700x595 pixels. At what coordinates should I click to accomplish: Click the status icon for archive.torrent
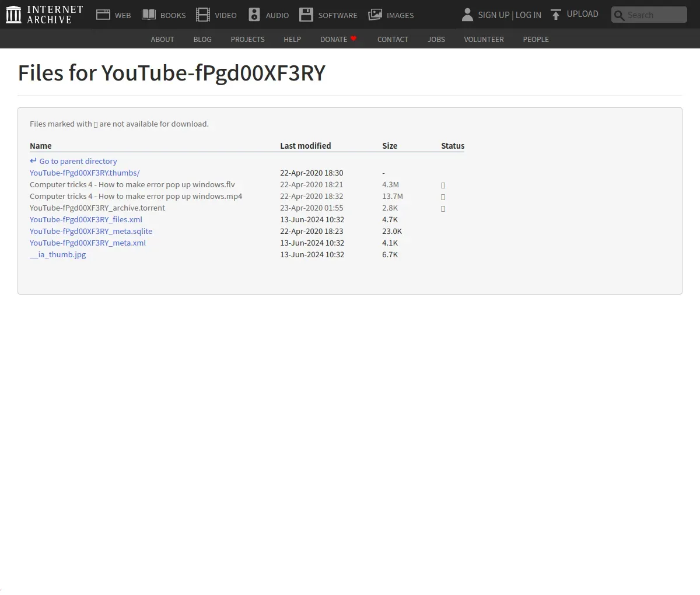coord(443,208)
